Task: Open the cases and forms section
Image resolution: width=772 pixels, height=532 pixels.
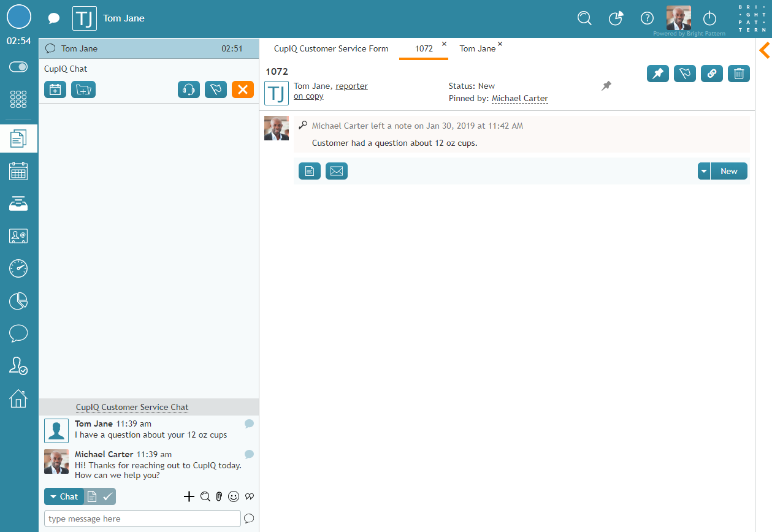Action: [18, 139]
